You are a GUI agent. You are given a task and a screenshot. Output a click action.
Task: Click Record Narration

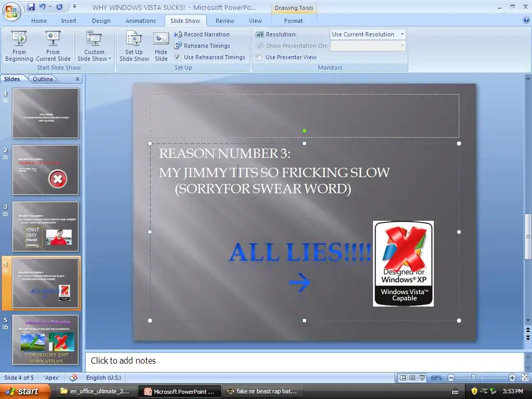[202, 34]
